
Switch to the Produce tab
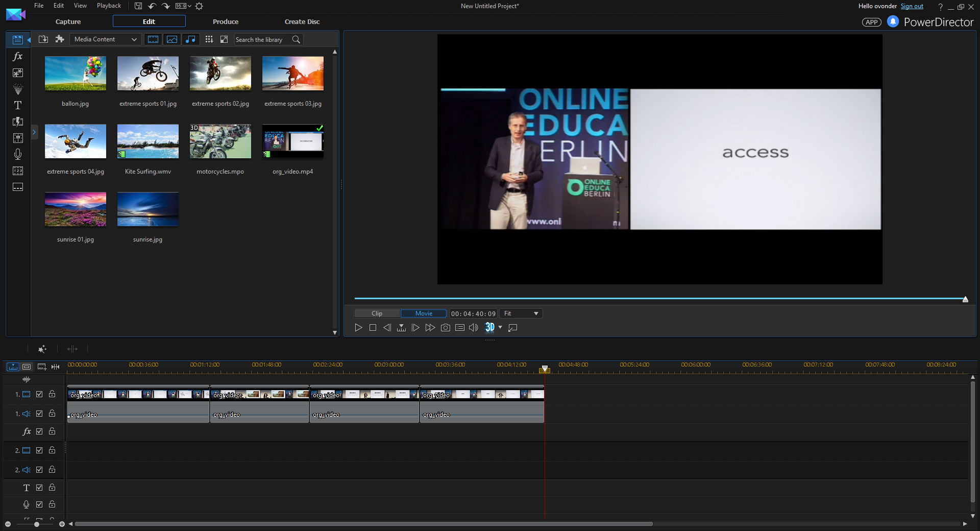pos(226,21)
